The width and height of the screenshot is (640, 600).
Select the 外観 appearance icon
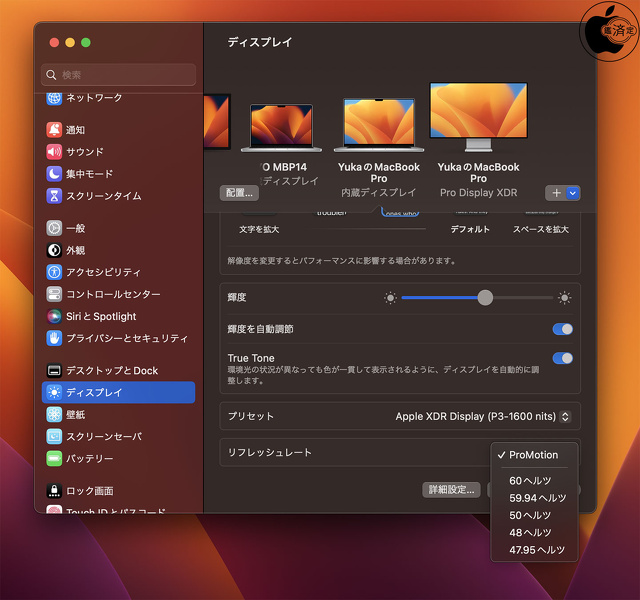click(54, 250)
